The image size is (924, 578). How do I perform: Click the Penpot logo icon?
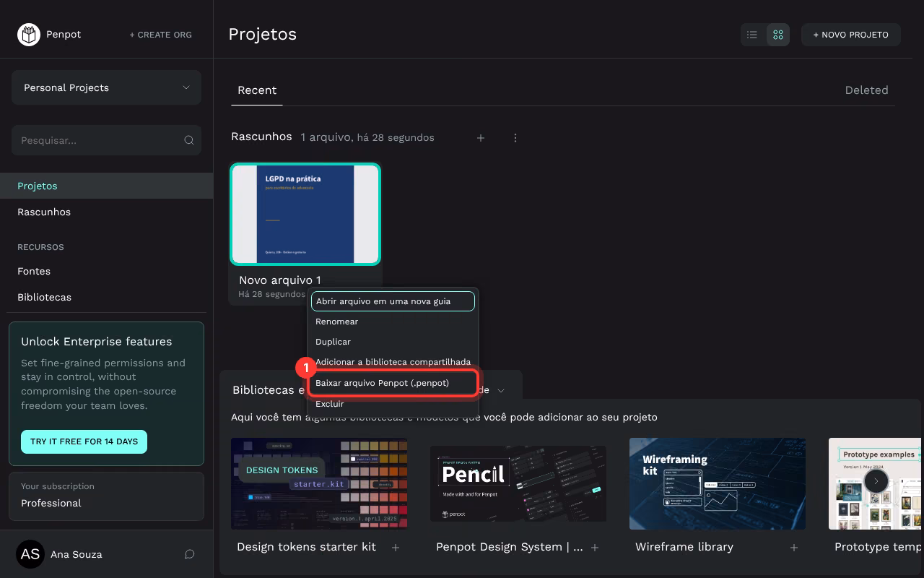click(x=29, y=34)
